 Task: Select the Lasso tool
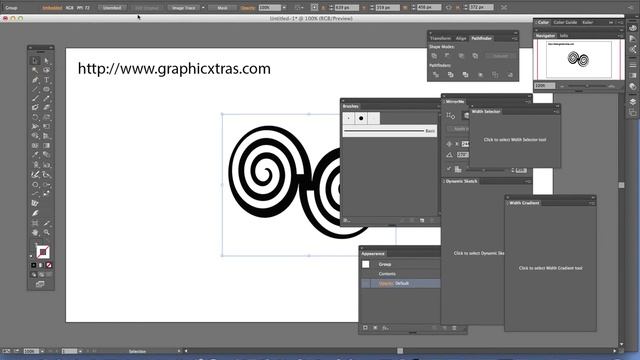coord(46,70)
